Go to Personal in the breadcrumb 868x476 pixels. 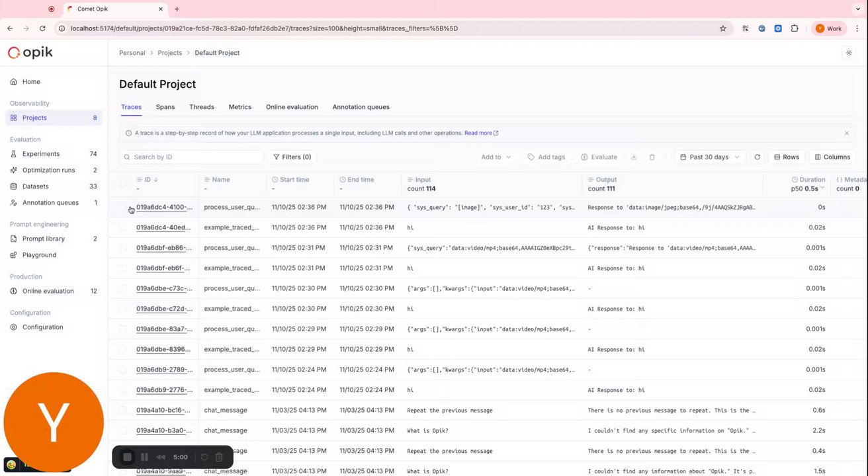[x=132, y=53]
